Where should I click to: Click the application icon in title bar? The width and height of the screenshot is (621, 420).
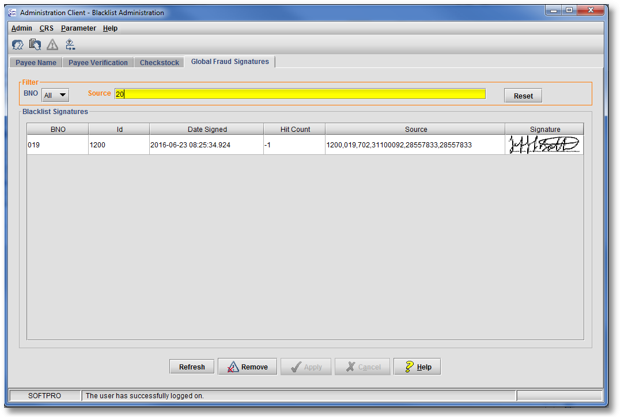(13, 11)
